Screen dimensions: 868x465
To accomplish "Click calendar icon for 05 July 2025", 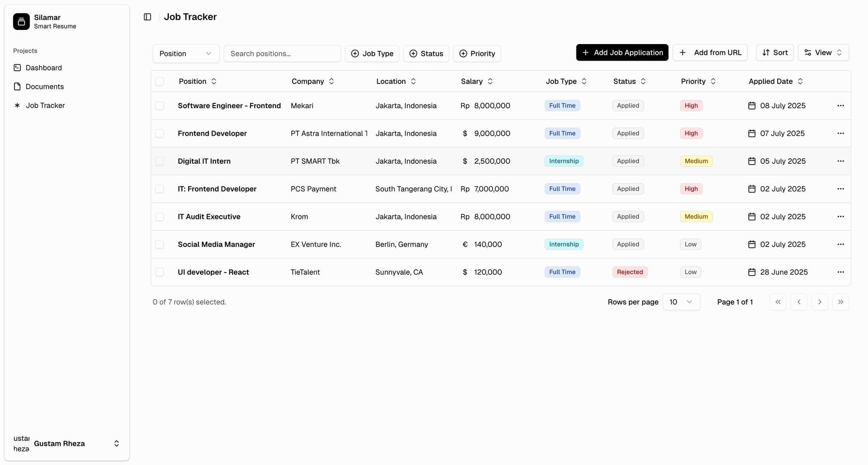I will (x=752, y=161).
